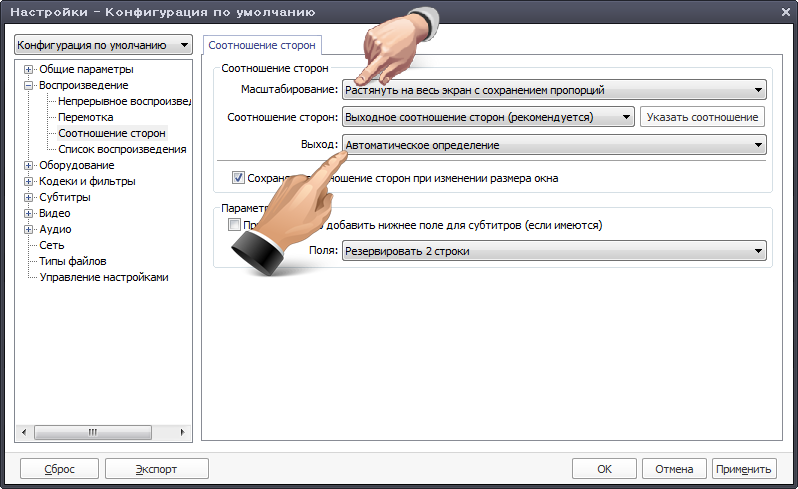Open the Поля dropdown for reserved lines

(x=554, y=251)
